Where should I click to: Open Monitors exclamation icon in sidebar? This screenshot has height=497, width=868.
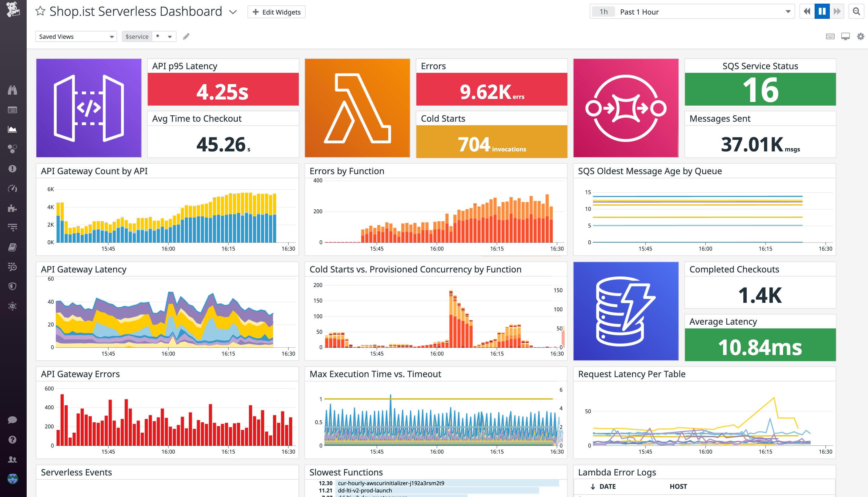click(13, 169)
